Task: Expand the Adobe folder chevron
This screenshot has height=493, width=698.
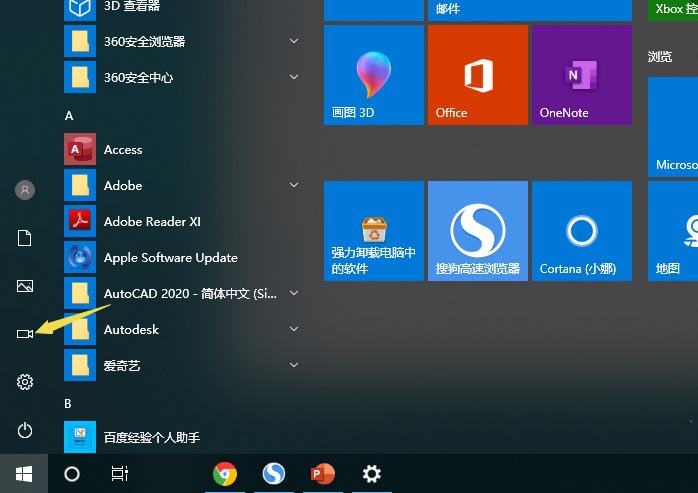Action: [294, 185]
